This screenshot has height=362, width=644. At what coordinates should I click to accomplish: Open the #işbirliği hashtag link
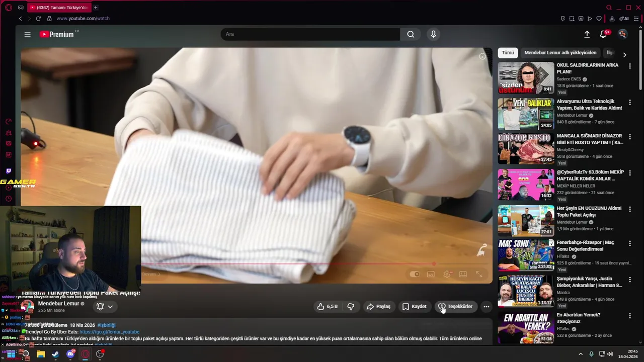click(106, 325)
